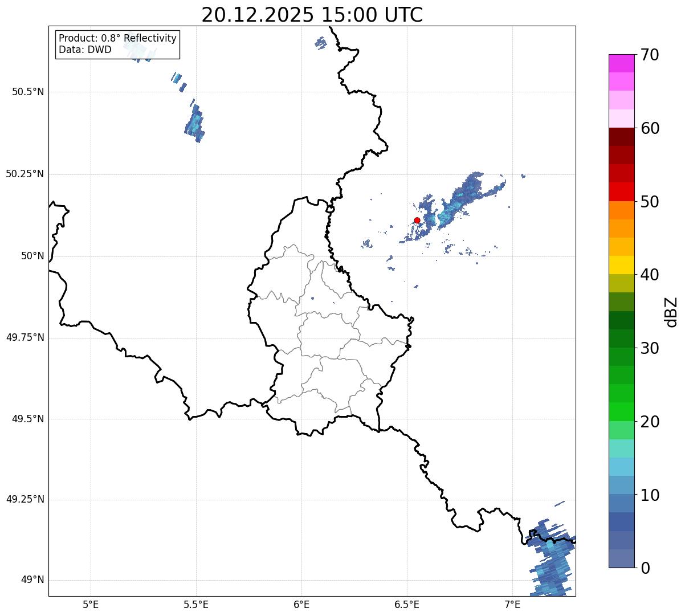Click the radar echo near 5.5°E 50.4°N
The image size is (685, 616).
click(195, 123)
